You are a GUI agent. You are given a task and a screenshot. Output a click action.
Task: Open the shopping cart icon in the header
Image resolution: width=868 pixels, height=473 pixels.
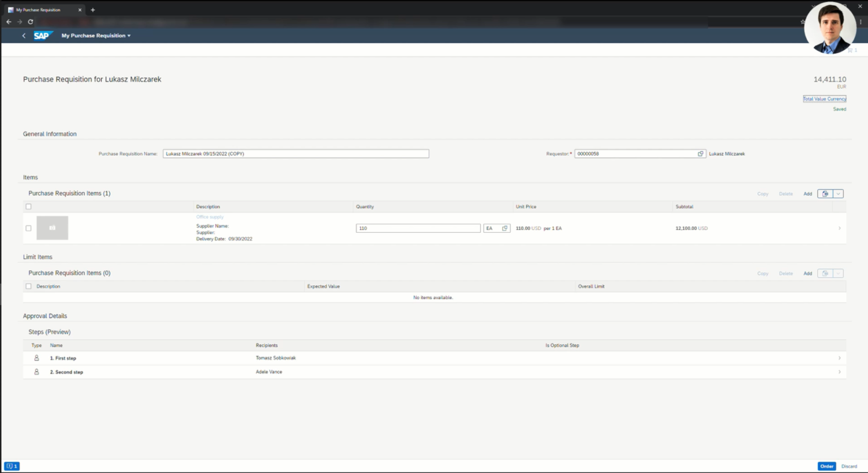pos(850,50)
